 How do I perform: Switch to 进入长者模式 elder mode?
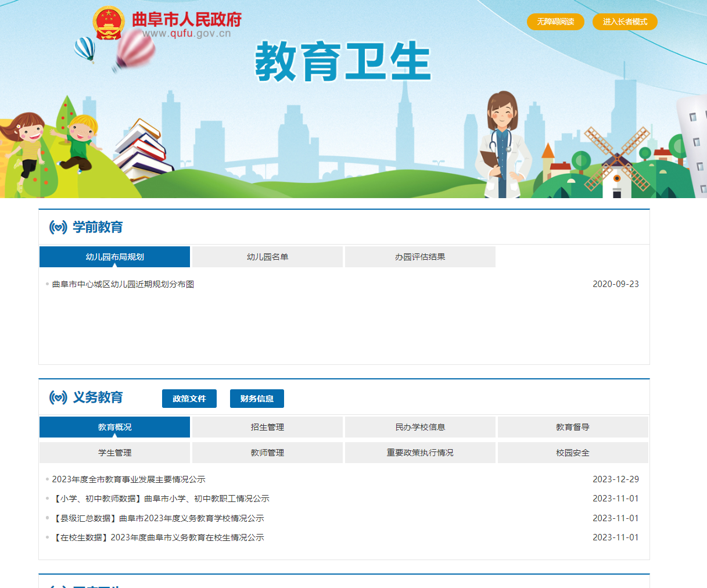pos(625,21)
